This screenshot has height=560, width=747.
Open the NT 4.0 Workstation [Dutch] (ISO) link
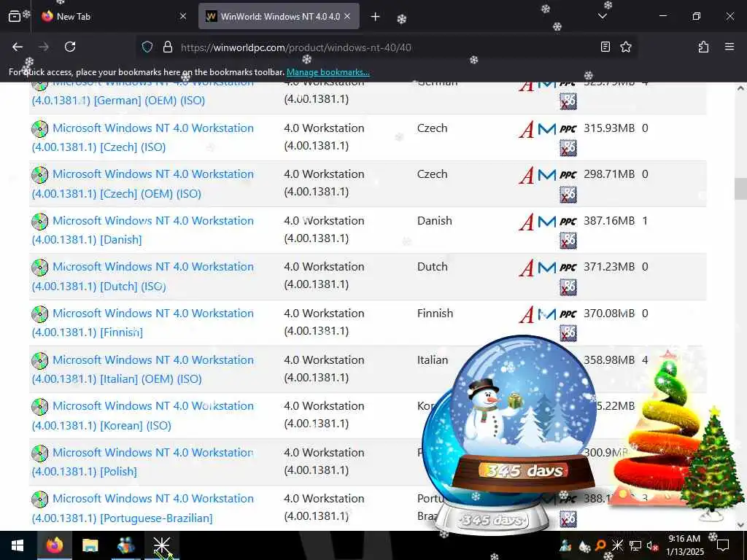[143, 276]
